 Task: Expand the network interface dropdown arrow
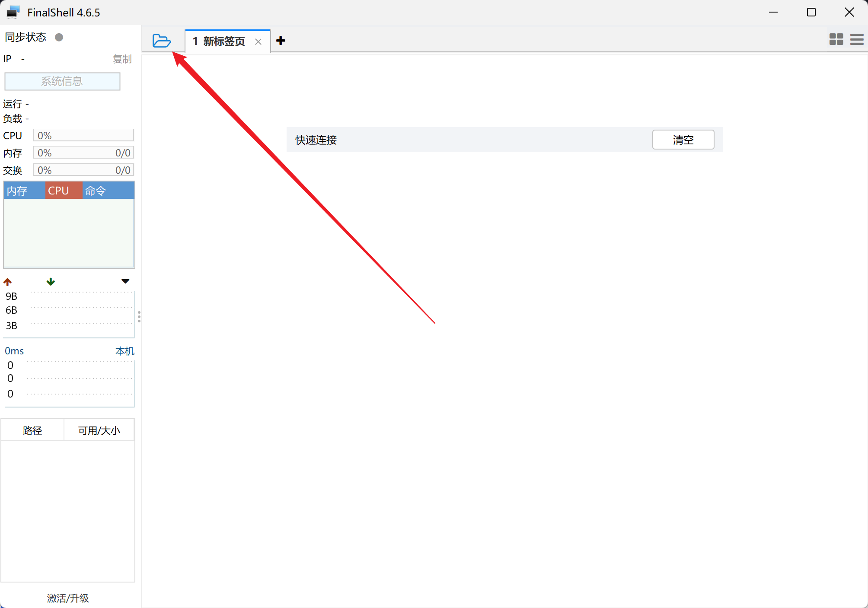(x=125, y=281)
